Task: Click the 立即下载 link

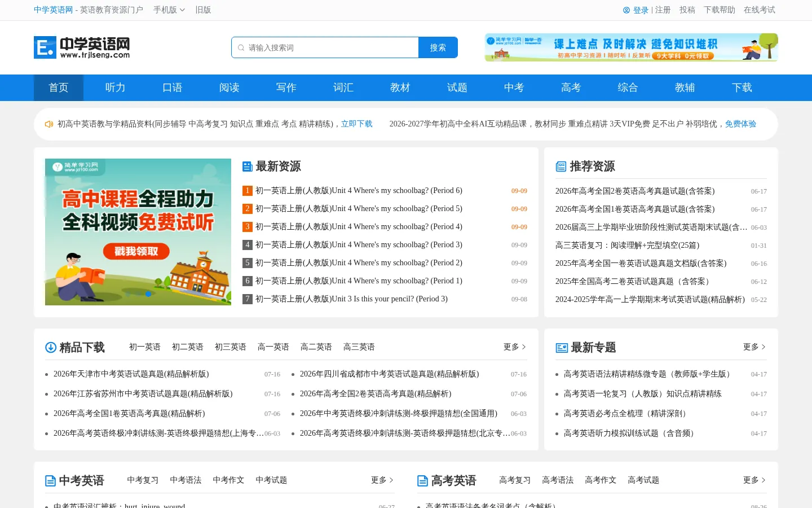Action: pyautogui.click(x=357, y=124)
